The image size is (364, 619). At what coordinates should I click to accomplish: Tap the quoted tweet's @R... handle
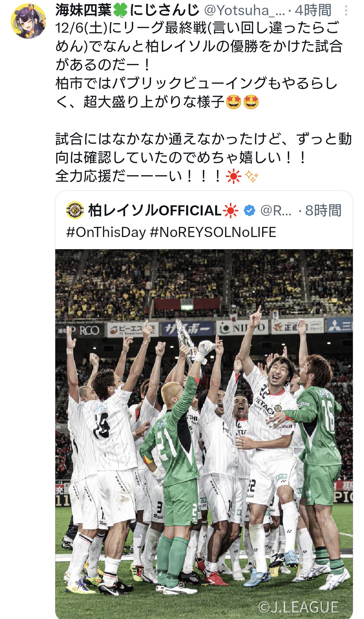pos(276,211)
